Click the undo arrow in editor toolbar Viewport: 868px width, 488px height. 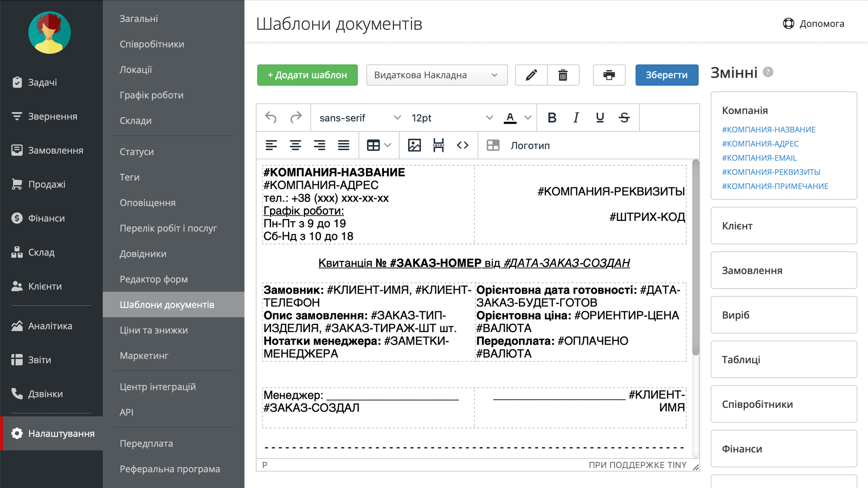pos(271,118)
